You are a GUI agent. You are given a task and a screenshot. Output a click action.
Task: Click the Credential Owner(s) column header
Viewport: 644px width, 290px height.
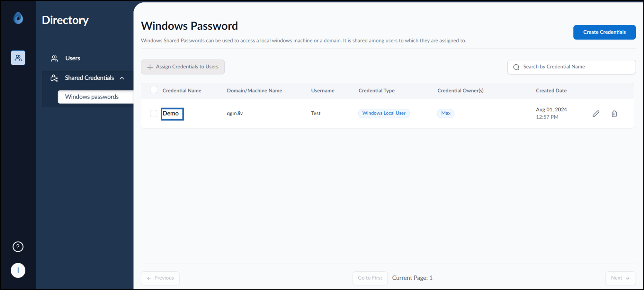461,91
